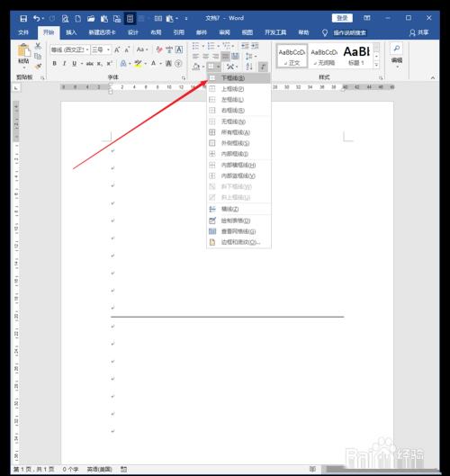Switch to the 插入 Insert tab
Screen dimensions: 450x476
71,32
